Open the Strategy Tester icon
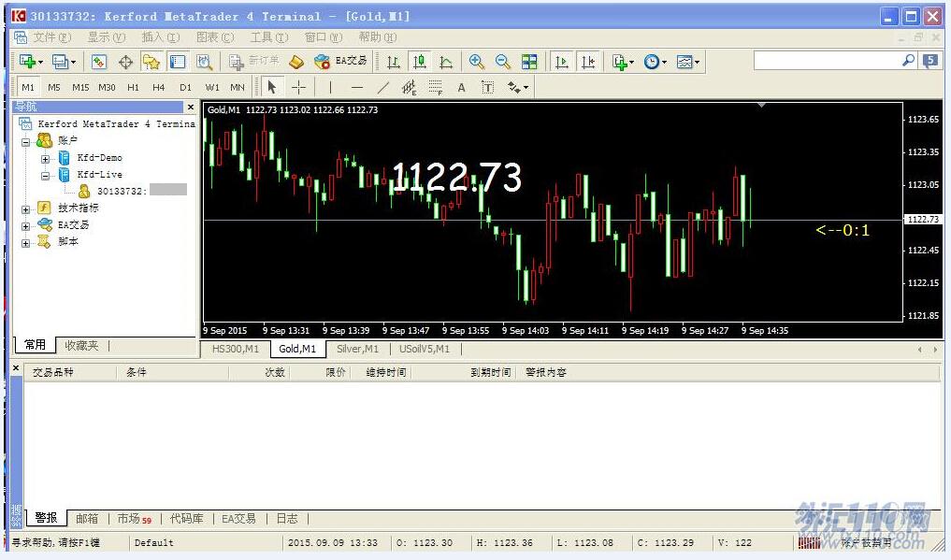Viewport: 951px width, 560px height. [205, 61]
